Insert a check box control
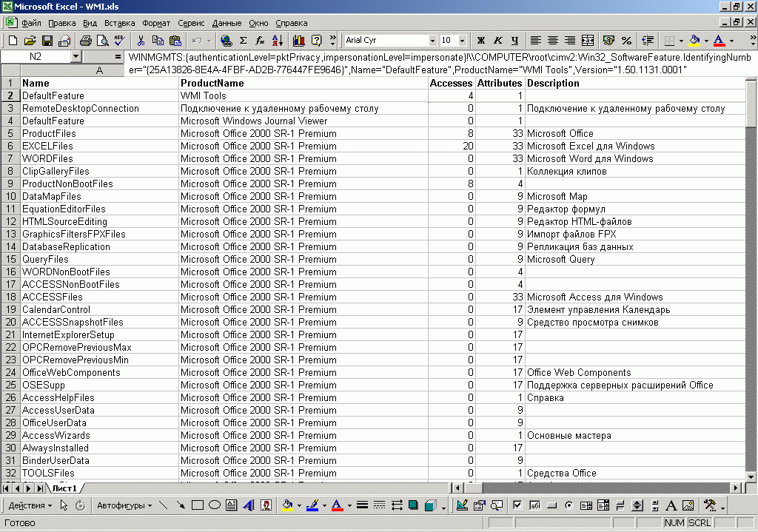The width and height of the screenshot is (758, 532). tap(517, 505)
